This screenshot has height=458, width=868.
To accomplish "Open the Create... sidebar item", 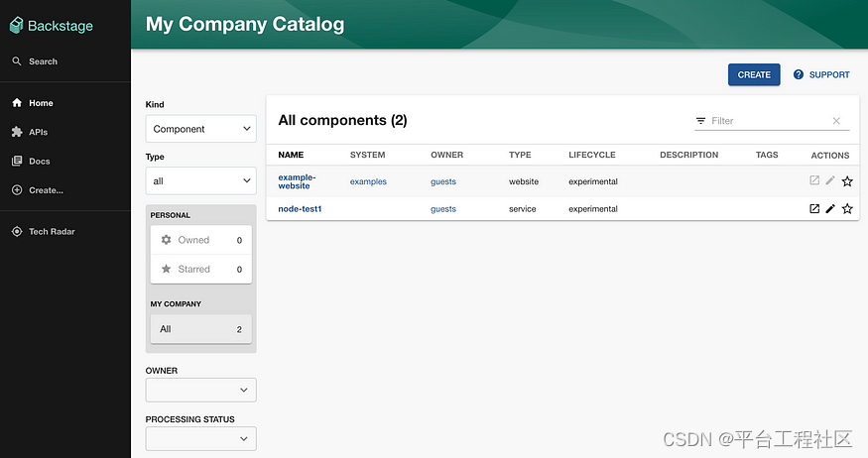I will (x=46, y=190).
